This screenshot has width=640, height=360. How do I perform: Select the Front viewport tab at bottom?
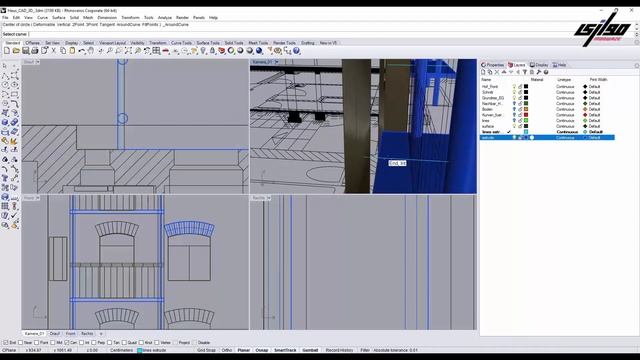(71, 334)
